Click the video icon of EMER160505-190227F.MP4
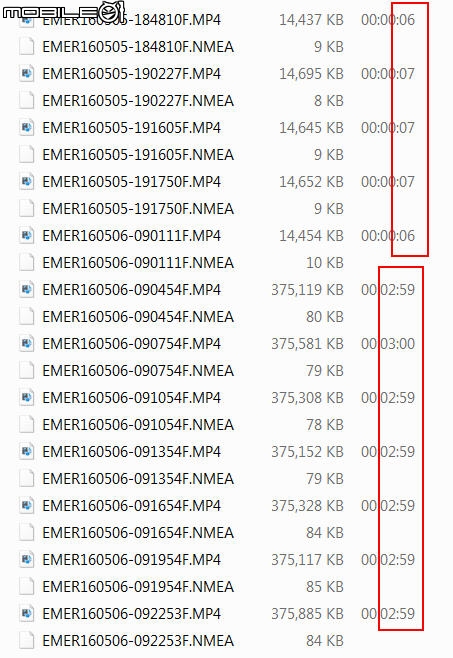The height and width of the screenshot is (658, 453). coord(27,74)
